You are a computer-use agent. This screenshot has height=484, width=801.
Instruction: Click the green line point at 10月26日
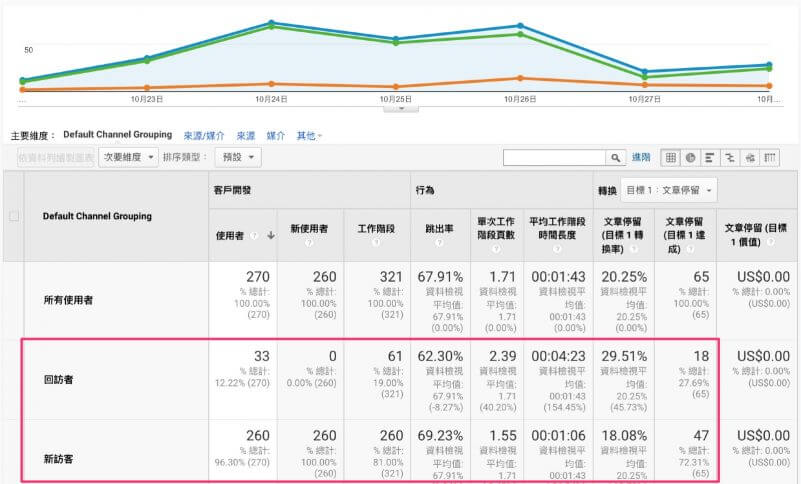point(520,34)
